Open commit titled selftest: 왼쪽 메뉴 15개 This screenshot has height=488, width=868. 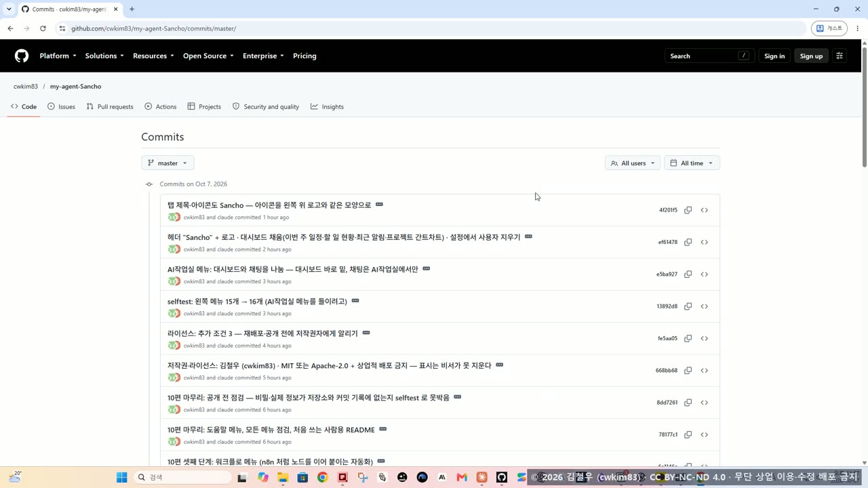(257, 301)
